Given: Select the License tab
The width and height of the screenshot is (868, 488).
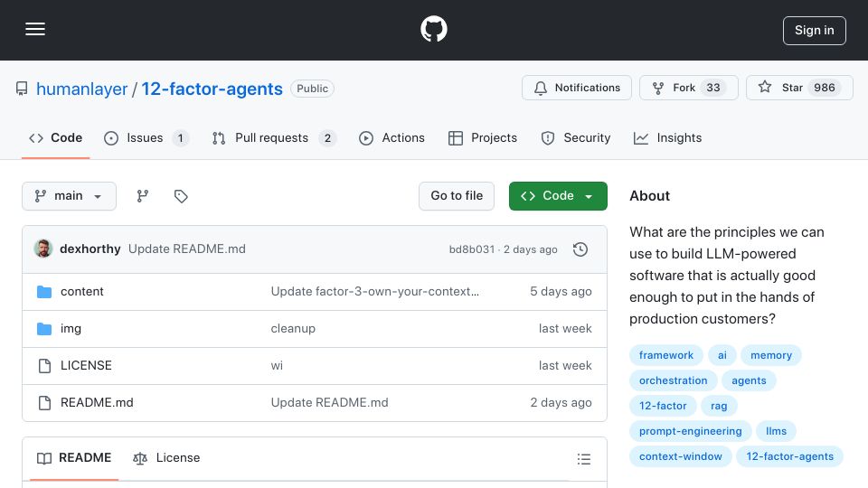Looking at the screenshot, I should [x=166, y=458].
